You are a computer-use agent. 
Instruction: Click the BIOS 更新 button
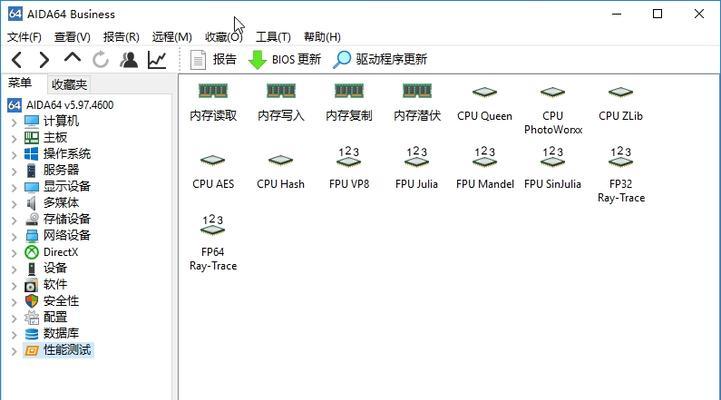point(284,60)
